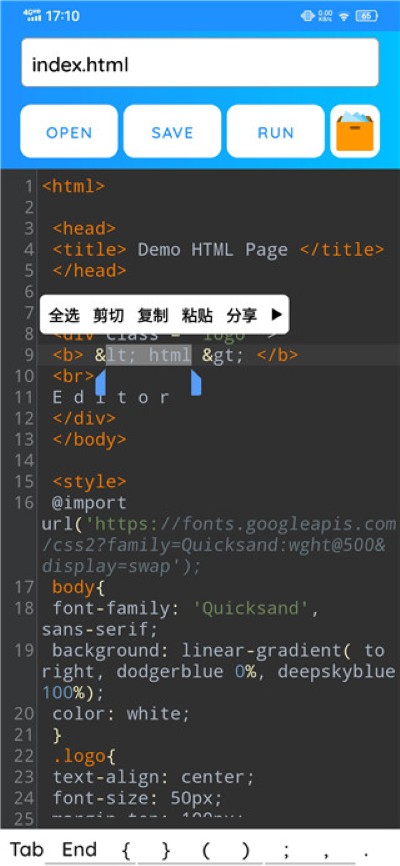
Task: Open the orange file box icon
Action: [355, 131]
